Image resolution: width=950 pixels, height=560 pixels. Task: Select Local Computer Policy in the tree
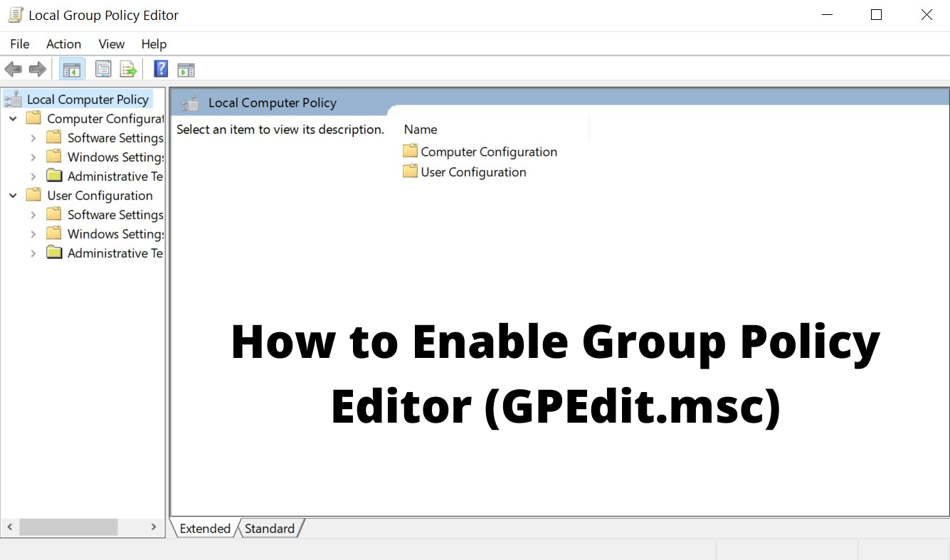[x=88, y=100]
